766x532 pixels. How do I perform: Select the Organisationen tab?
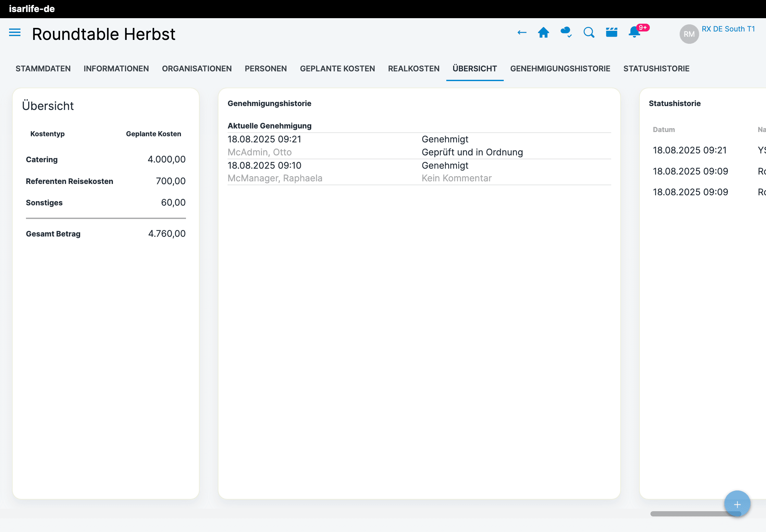197,69
